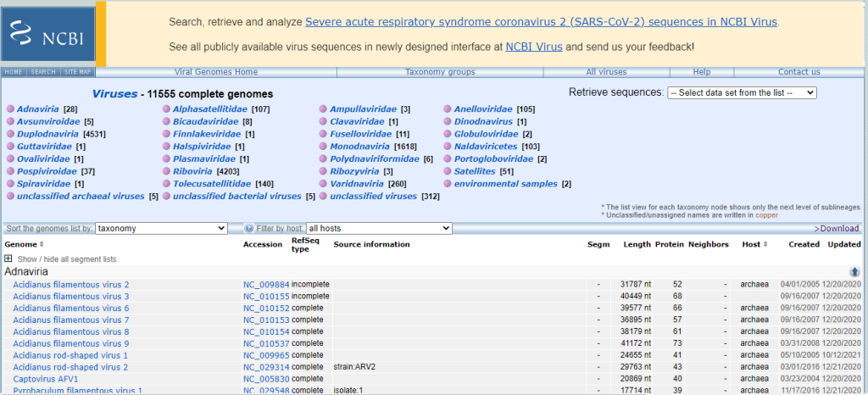Open the SEARCH navigation item

coord(43,72)
